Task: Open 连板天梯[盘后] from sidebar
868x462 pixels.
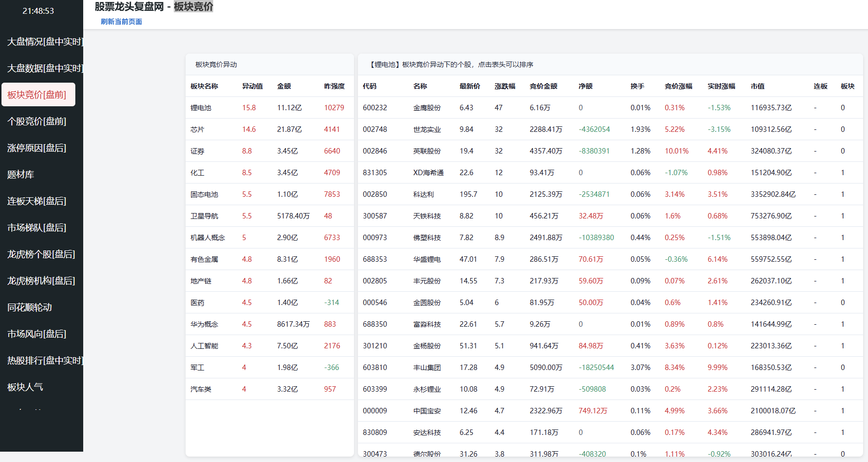Action: pos(37,201)
